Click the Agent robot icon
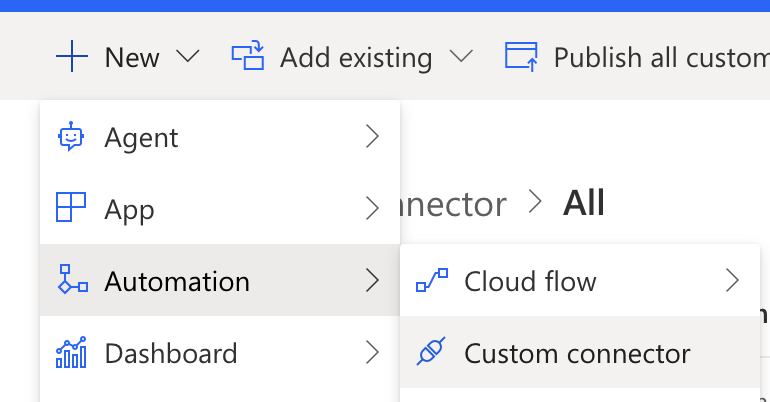The image size is (770, 402). [71, 136]
